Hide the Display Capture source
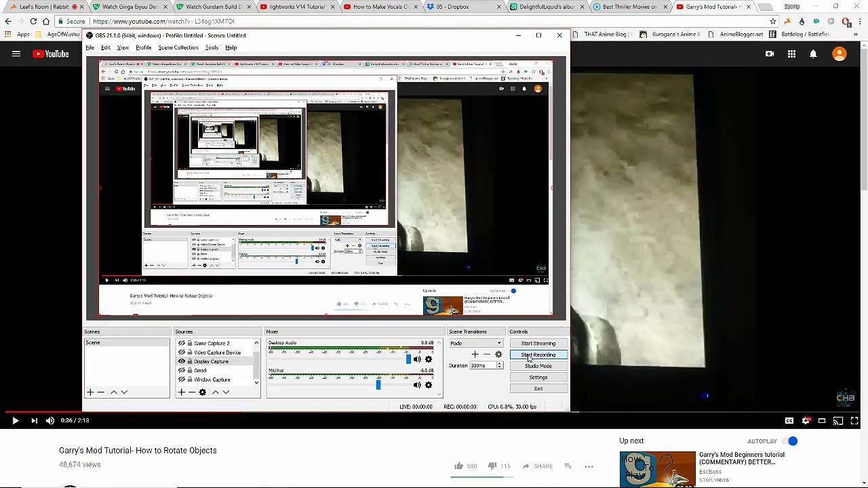Screen dimensions: 868x488 tap(181, 361)
